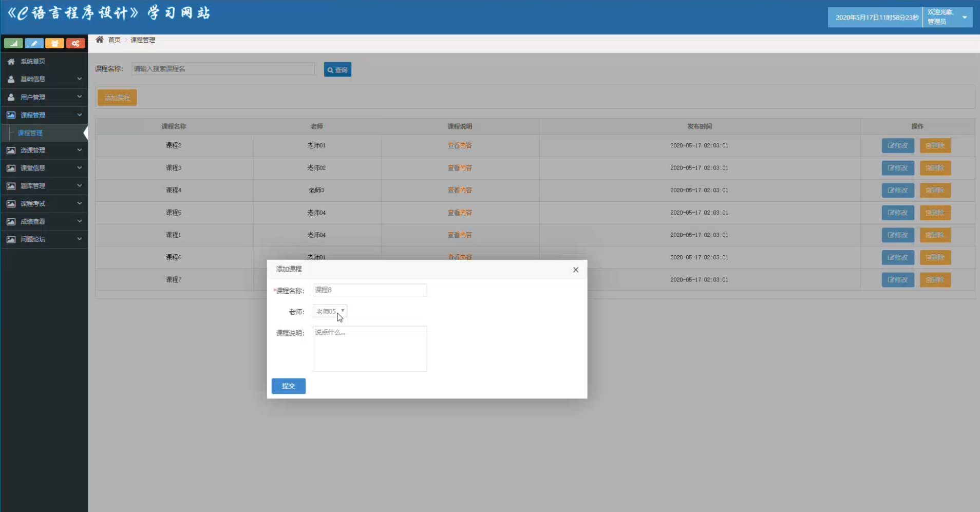Click the orange users icon in sidebar

(x=55, y=44)
